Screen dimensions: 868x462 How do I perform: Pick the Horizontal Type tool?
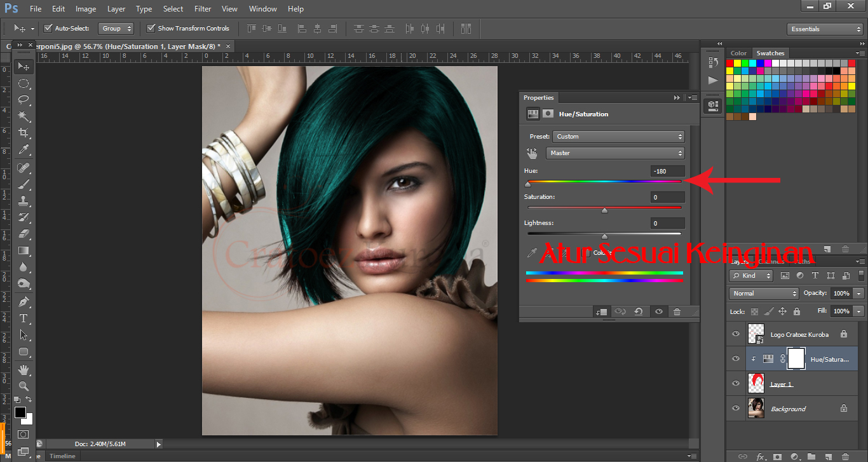click(x=24, y=318)
